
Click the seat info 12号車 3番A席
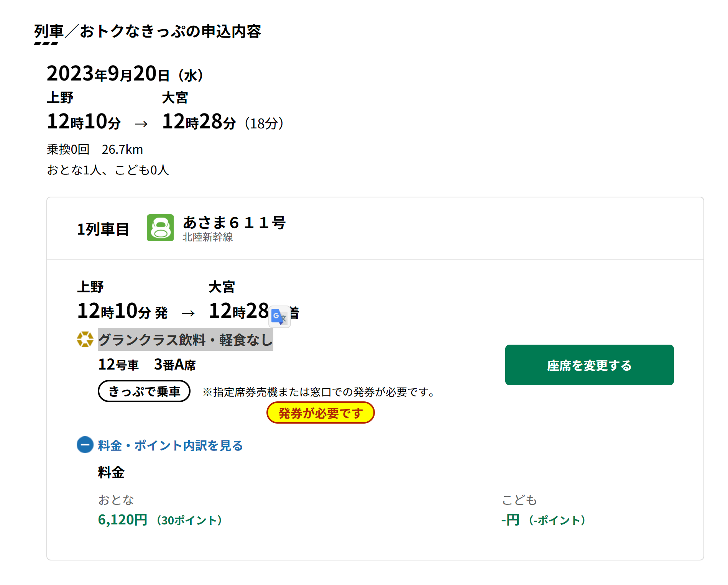click(147, 365)
